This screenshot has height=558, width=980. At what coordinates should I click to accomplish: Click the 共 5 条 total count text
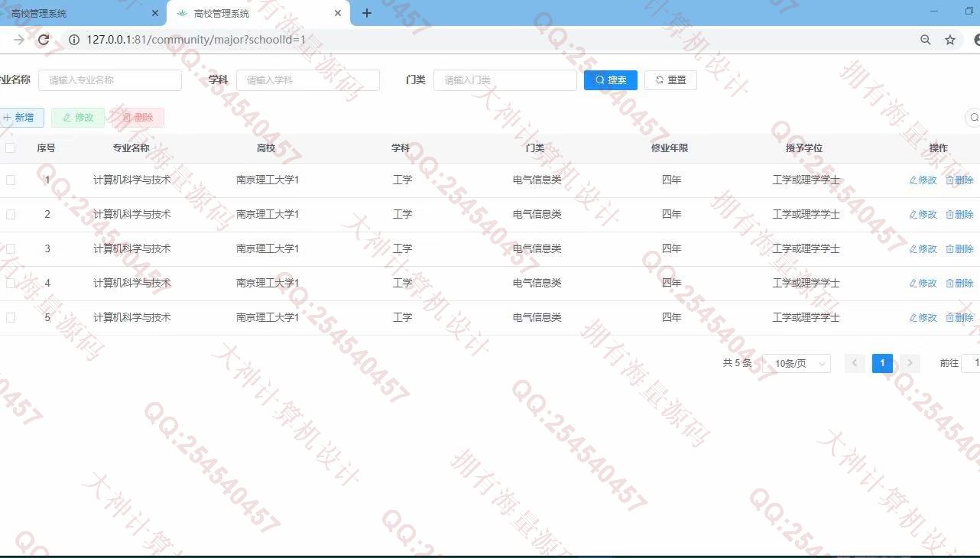(738, 364)
